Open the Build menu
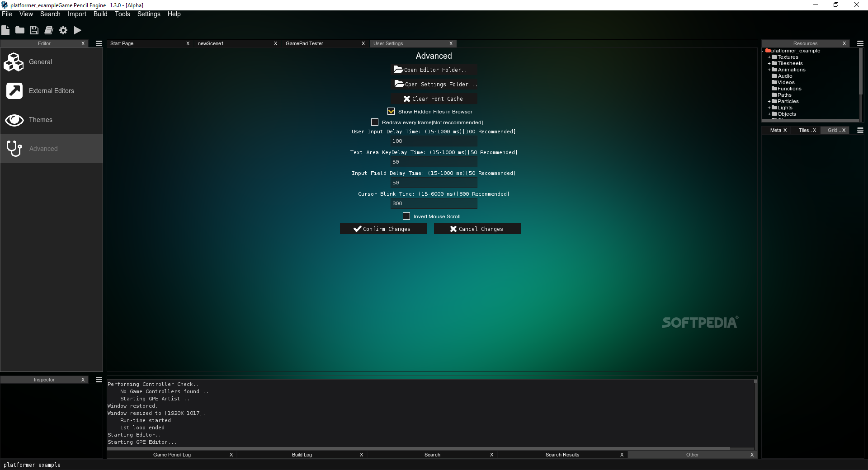This screenshot has width=868, height=470. 100,14
